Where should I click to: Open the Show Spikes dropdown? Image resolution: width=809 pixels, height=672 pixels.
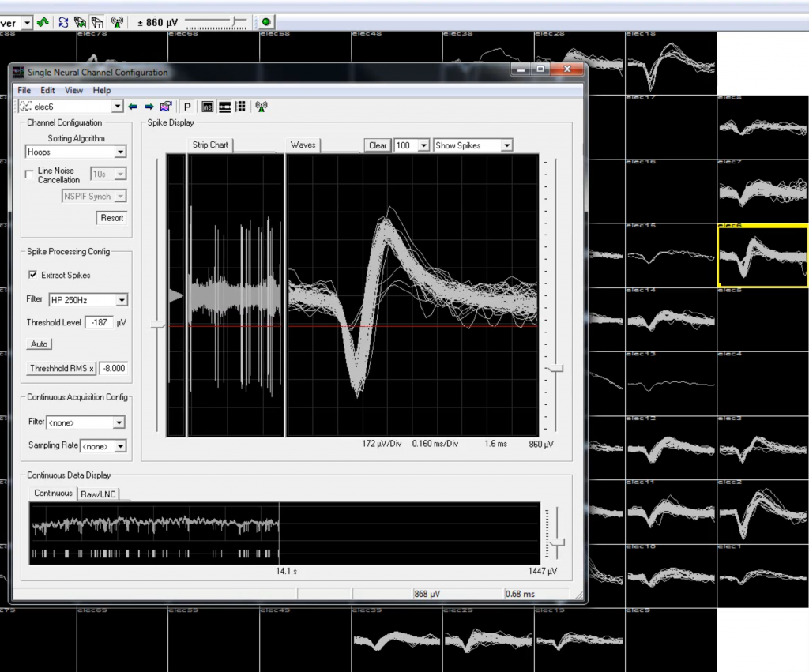[506, 145]
